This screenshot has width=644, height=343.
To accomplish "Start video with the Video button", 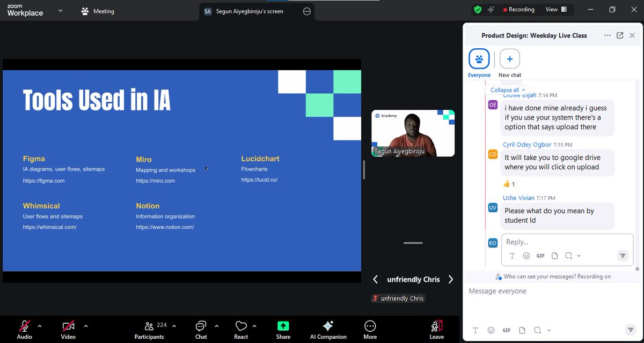I will pyautogui.click(x=68, y=329).
